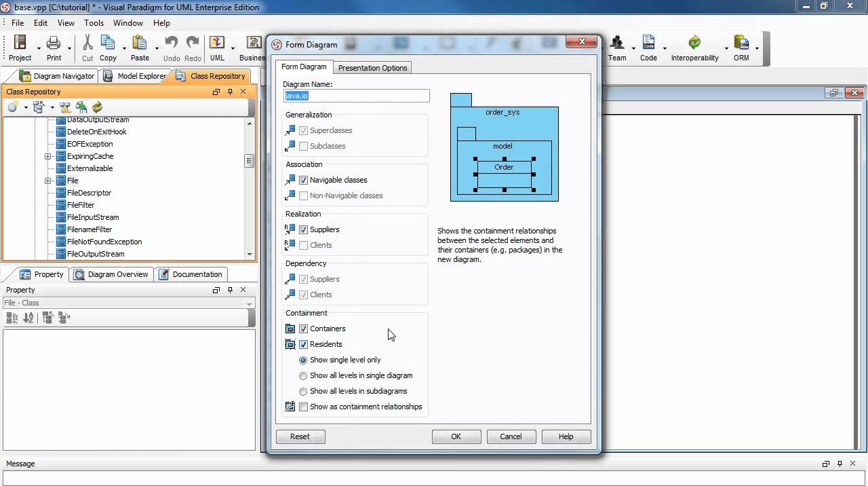
Task: Click the Paste clipboard icon
Action: [140, 43]
